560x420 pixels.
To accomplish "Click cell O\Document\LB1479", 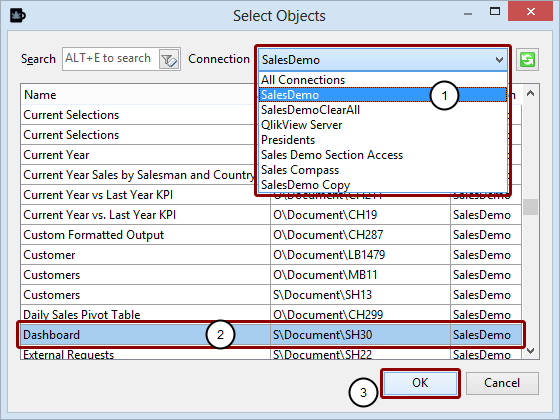I will [360, 255].
